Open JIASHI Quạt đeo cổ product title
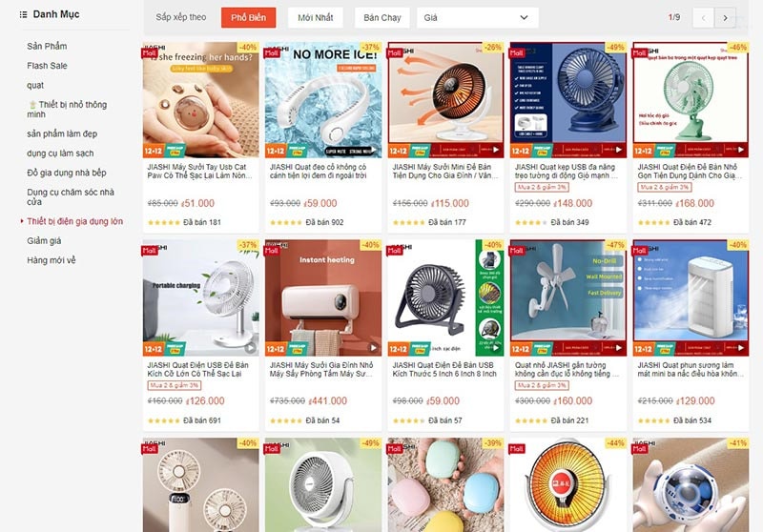The height and width of the screenshot is (532, 763). coord(319,172)
